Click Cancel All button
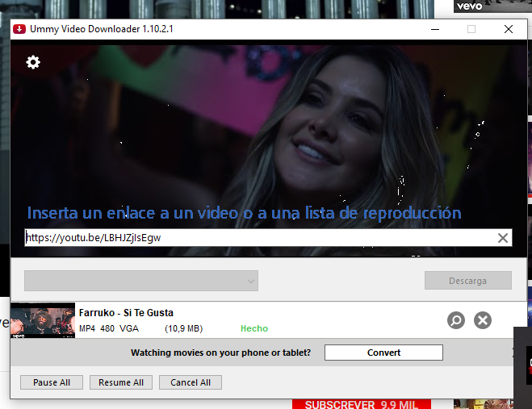This screenshot has height=409, width=532. (191, 382)
